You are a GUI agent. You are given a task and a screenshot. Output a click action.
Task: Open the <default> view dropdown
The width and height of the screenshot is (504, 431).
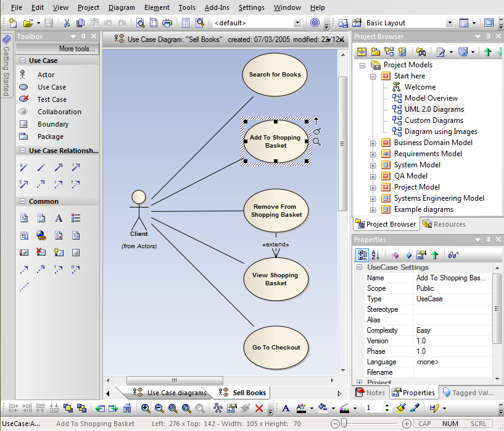(x=297, y=23)
